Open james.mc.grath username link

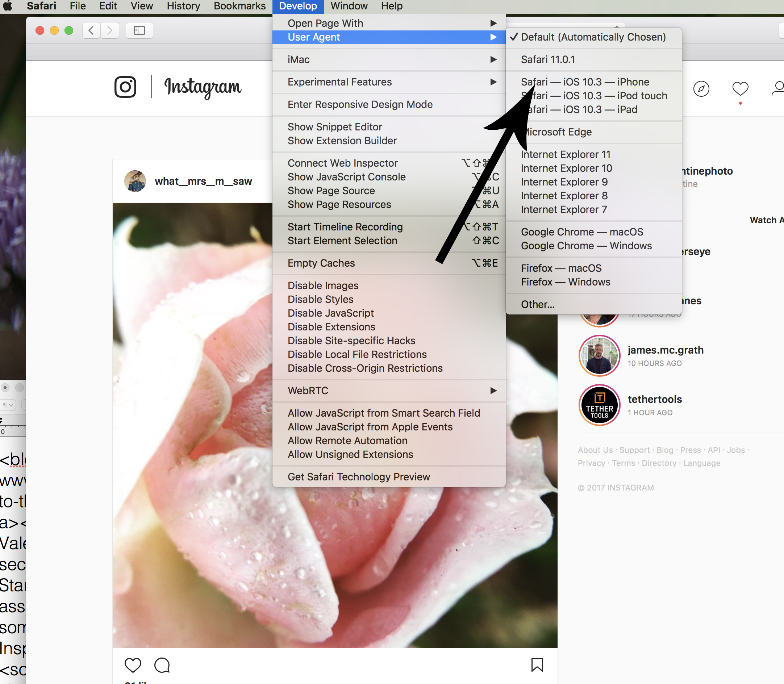coord(665,350)
